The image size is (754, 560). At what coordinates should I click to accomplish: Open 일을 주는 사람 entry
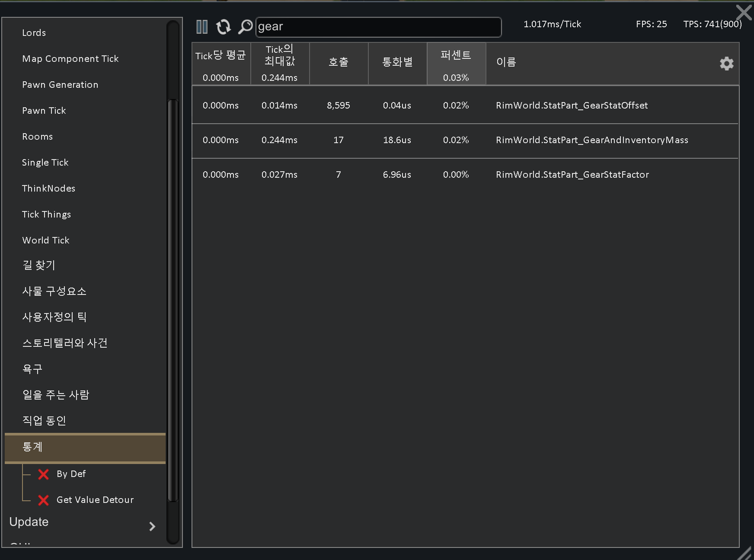pos(55,395)
